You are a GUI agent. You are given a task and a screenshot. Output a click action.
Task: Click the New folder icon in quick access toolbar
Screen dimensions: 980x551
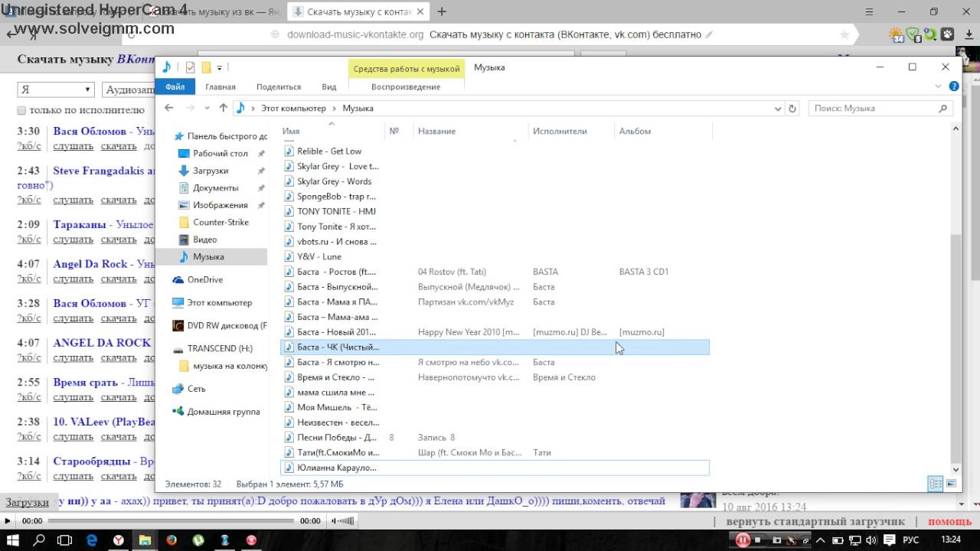tap(207, 67)
